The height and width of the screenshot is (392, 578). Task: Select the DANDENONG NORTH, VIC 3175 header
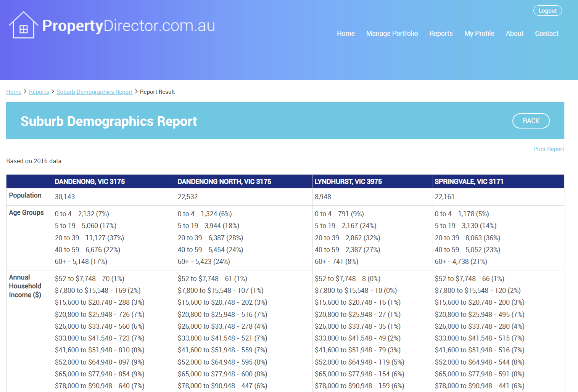(x=224, y=182)
